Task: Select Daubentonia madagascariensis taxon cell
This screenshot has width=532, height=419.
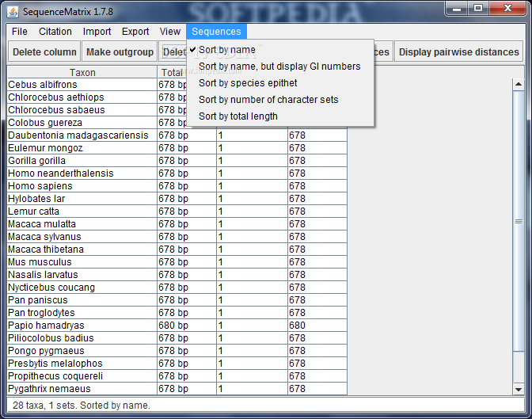Action: (82, 135)
